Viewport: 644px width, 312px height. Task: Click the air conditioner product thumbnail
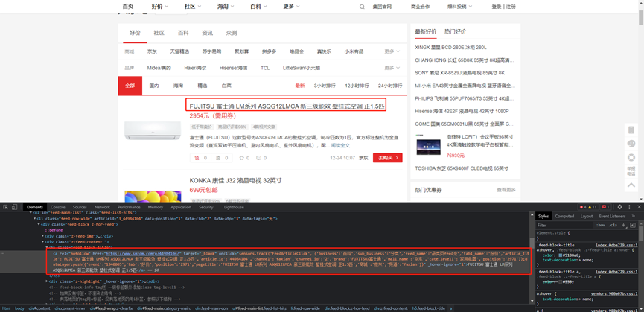pos(153,130)
